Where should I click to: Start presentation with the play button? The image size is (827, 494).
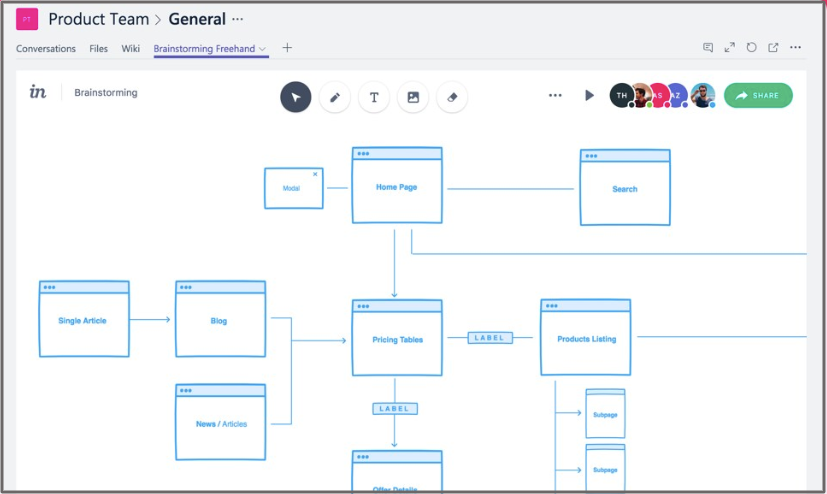pos(589,95)
